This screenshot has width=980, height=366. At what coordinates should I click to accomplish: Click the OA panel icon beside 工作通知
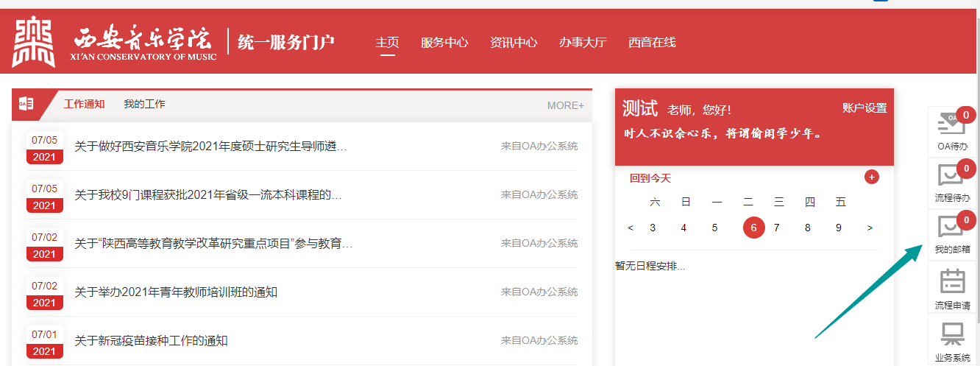point(26,105)
